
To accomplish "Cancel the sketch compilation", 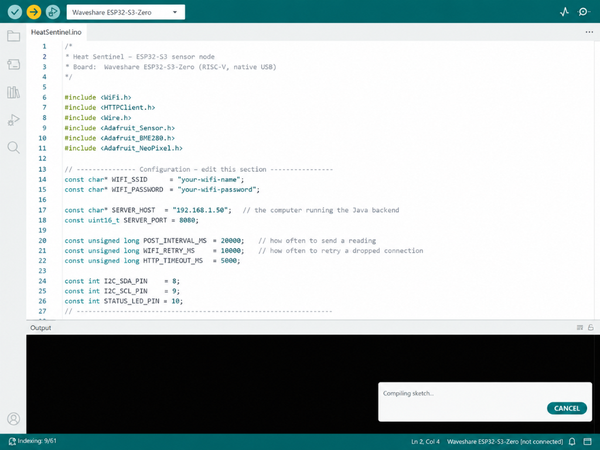I will click(567, 408).
